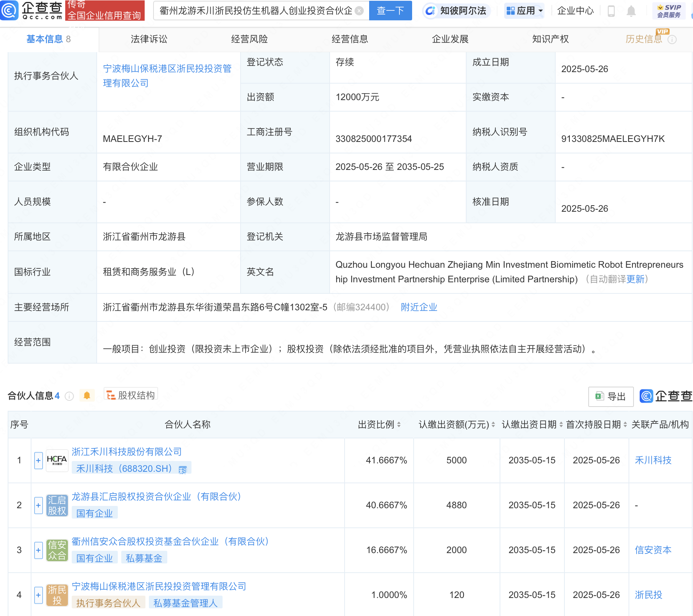The image size is (693, 616).
Task: Click the 龙游县市场监督管理局 registration authority
Action: 381,237
